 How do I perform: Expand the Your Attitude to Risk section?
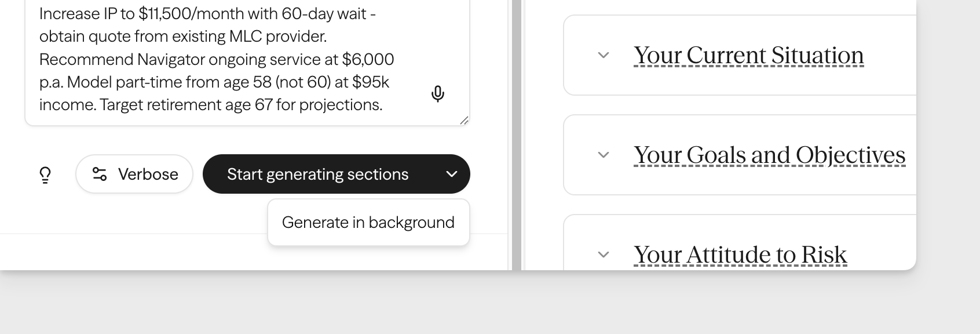tap(603, 254)
